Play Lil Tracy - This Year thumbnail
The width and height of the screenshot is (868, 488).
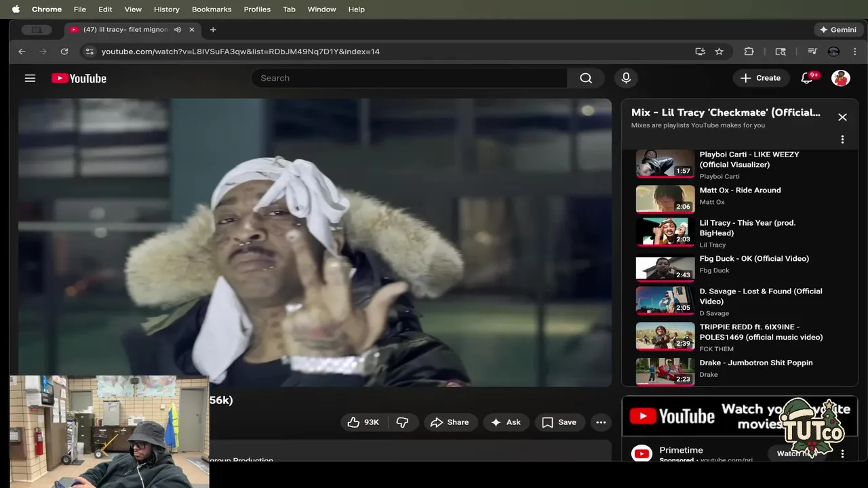click(x=665, y=232)
